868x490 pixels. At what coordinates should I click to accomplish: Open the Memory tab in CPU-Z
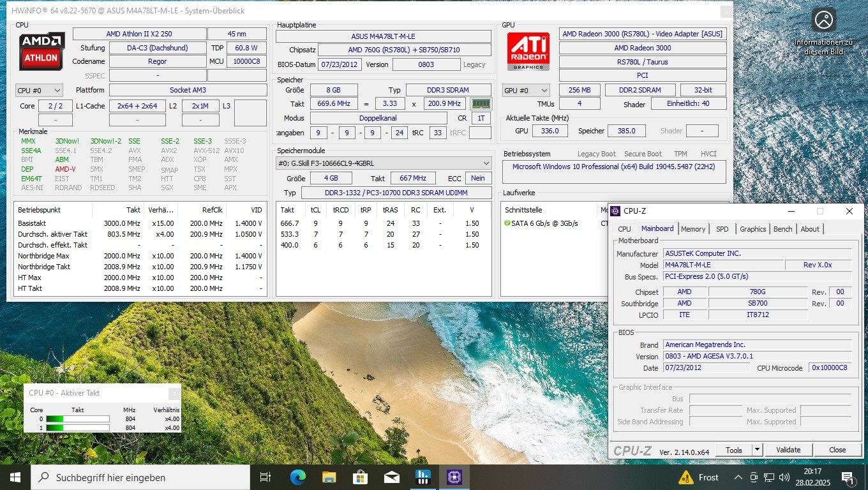(x=693, y=229)
